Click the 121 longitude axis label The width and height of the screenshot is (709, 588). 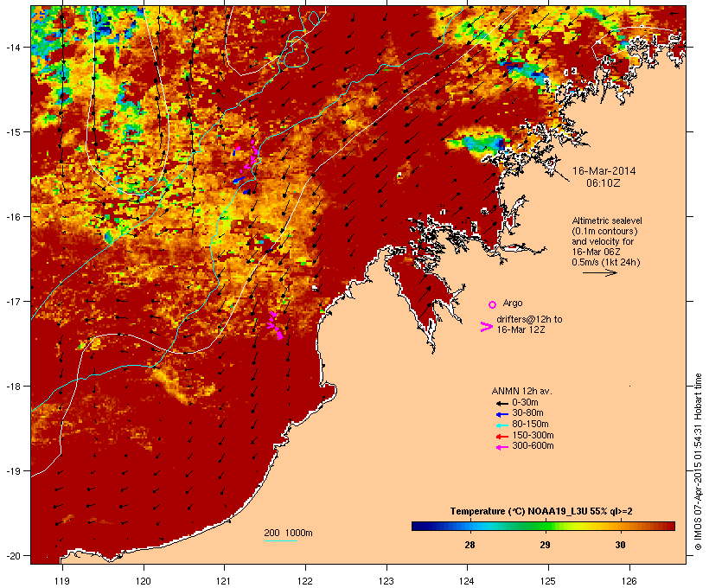click(224, 581)
